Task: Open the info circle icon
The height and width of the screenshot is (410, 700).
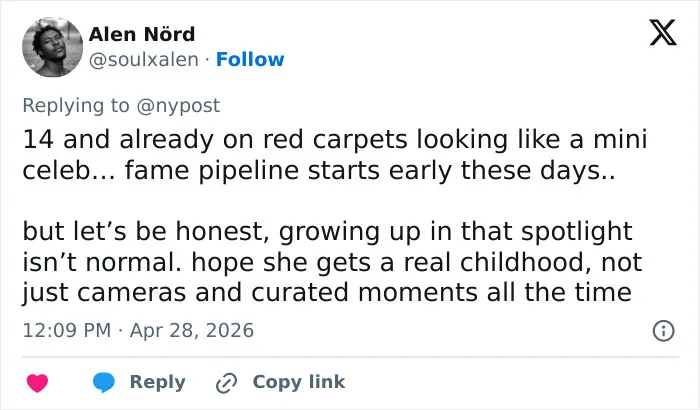Action: point(663,331)
